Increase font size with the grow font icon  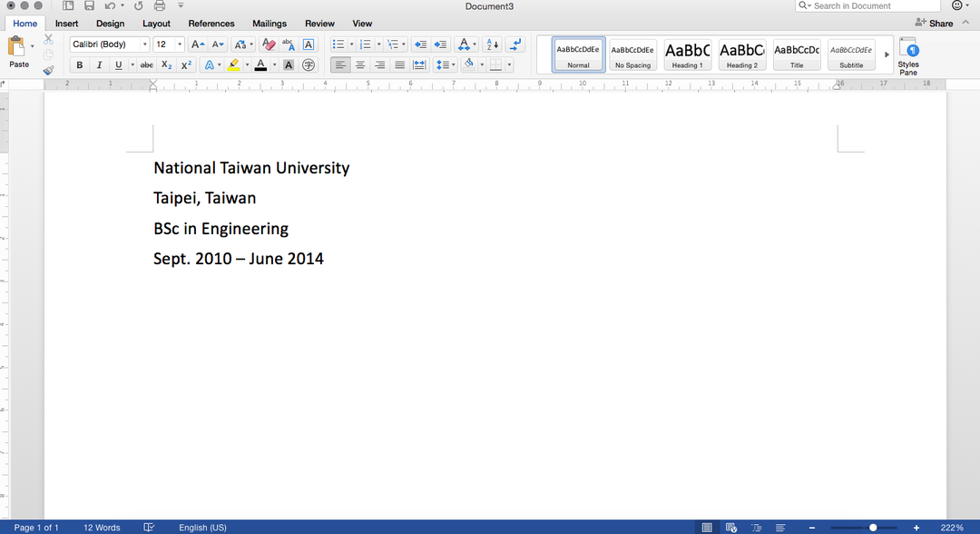(x=196, y=44)
